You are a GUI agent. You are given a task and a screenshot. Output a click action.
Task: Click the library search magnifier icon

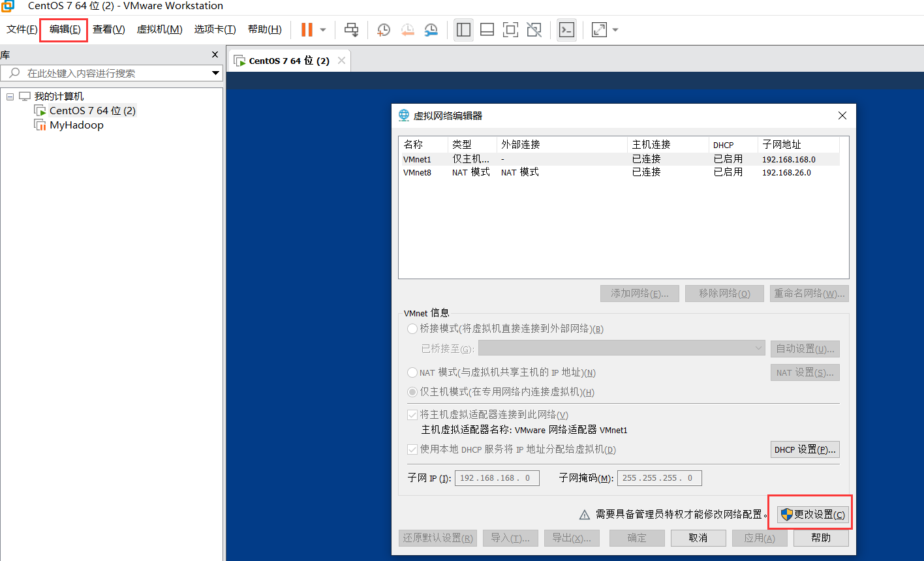coord(14,73)
